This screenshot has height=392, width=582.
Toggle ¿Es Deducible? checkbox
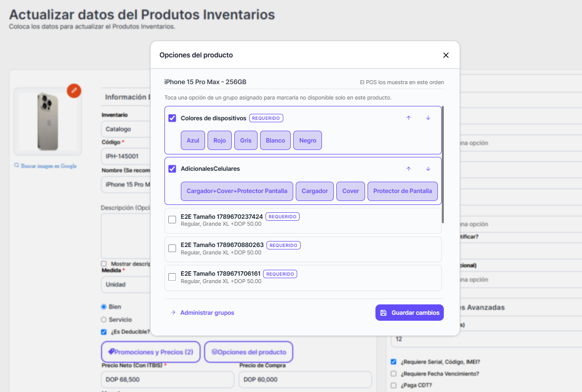click(x=104, y=332)
